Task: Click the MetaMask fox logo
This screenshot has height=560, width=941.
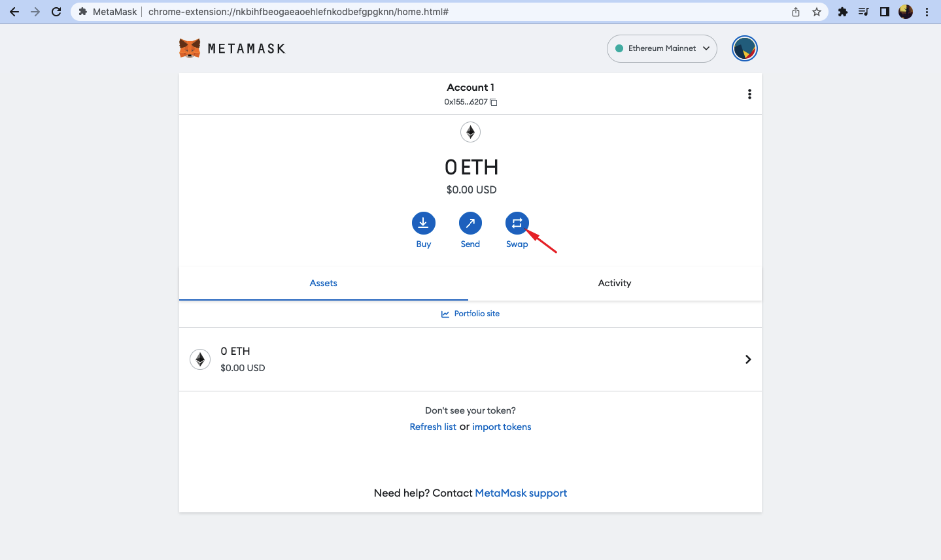Action: [x=190, y=48]
